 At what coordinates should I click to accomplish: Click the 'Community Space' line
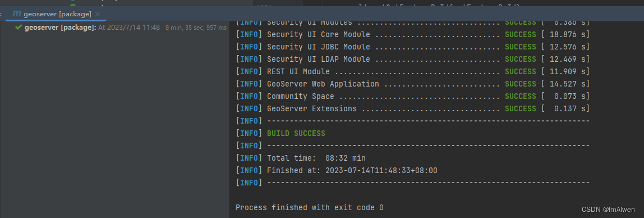pyautogui.click(x=413, y=96)
